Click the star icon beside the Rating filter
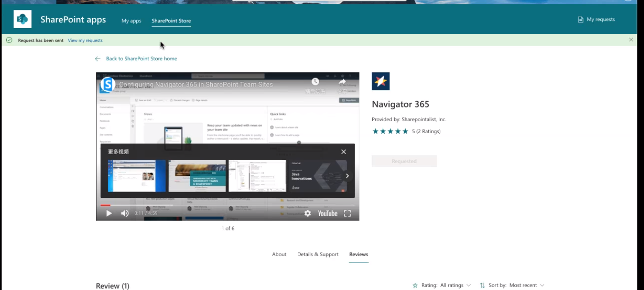Screen dimensions: 644x290 414,285
